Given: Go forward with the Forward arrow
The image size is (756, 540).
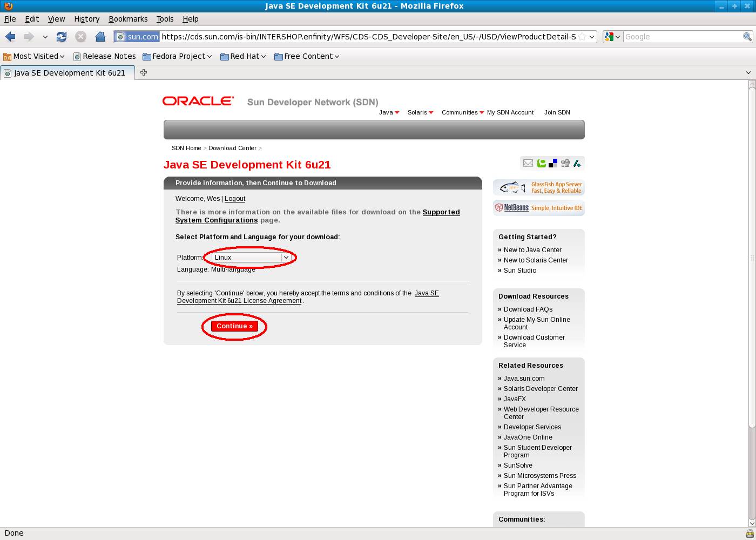Looking at the screenshot, I should [29, 37].
